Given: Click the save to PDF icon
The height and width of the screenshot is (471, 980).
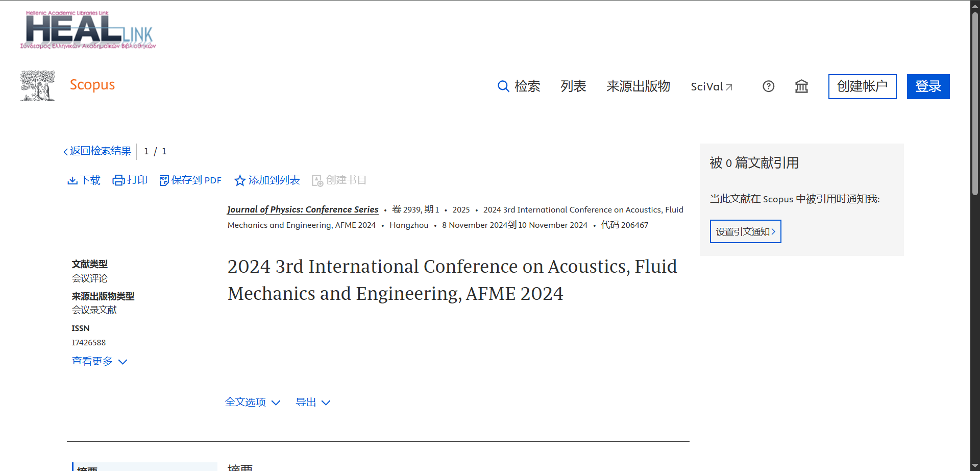Looking at the screenshot, I should point(164,180).
